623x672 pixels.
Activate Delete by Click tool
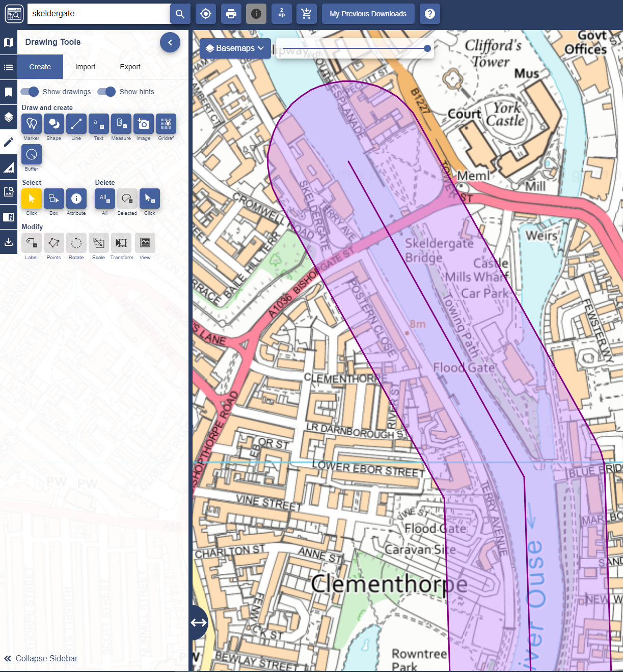150,199
